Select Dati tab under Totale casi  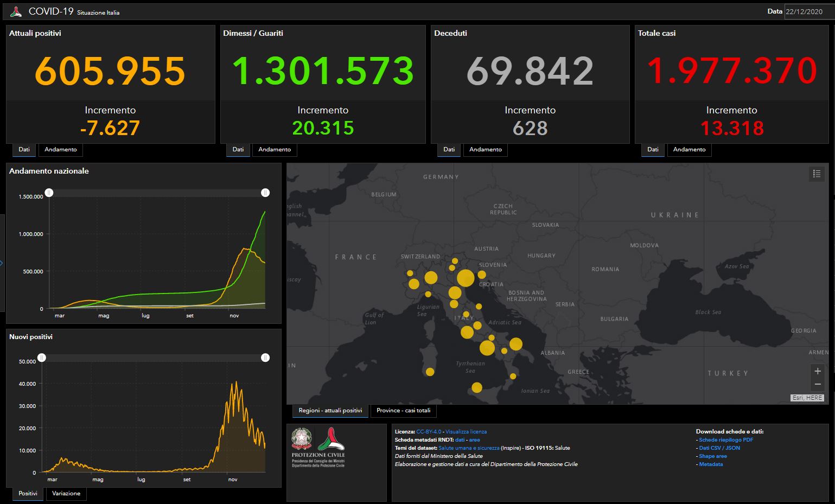click(653, 149)
